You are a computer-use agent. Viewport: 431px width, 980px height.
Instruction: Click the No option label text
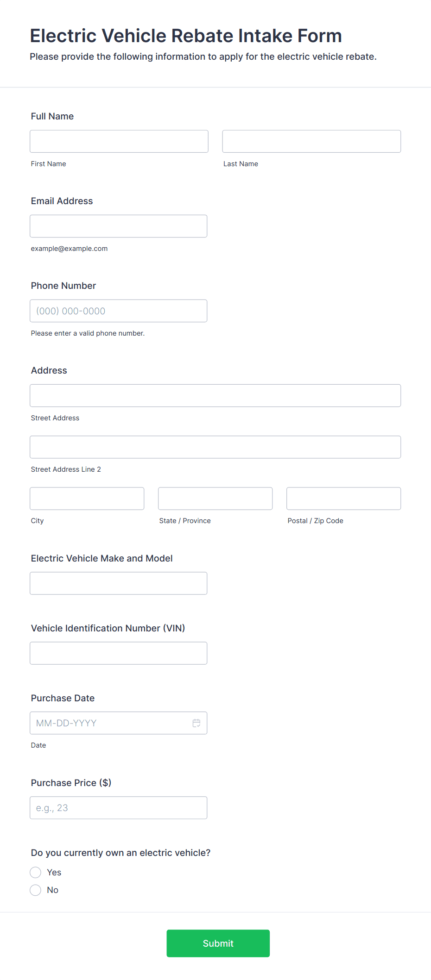click(x=53, y=890)
